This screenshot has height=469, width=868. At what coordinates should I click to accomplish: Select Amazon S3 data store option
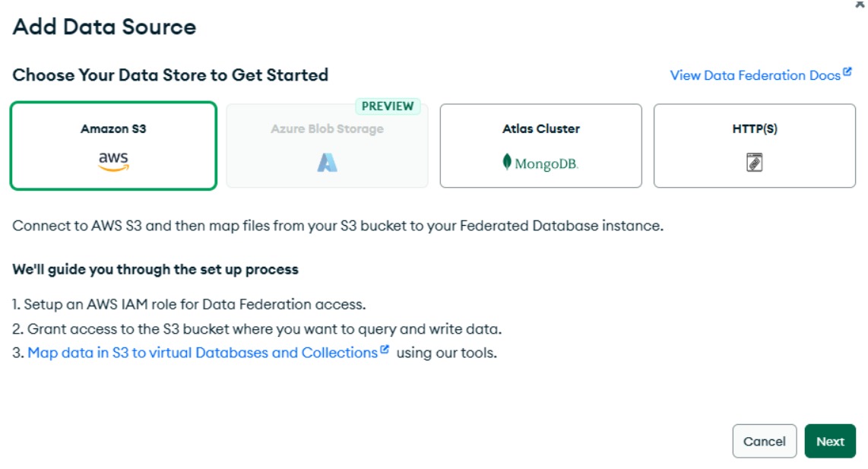pos(113,145)
